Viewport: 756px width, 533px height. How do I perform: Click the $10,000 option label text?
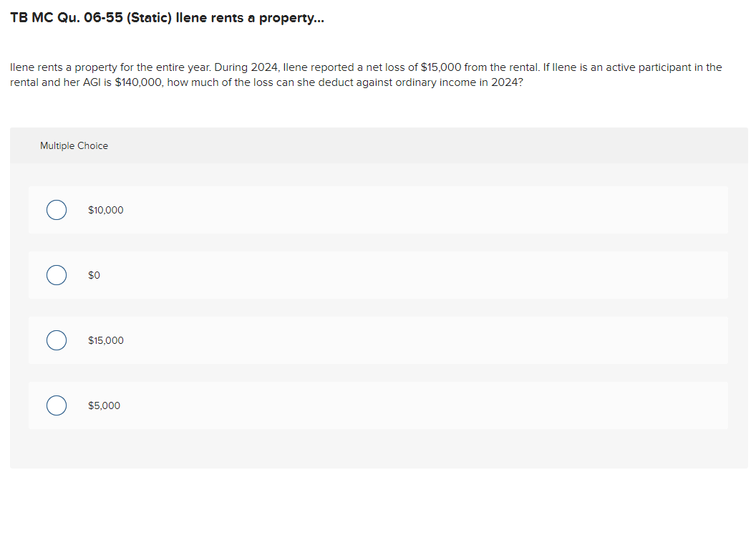[105, 210]
